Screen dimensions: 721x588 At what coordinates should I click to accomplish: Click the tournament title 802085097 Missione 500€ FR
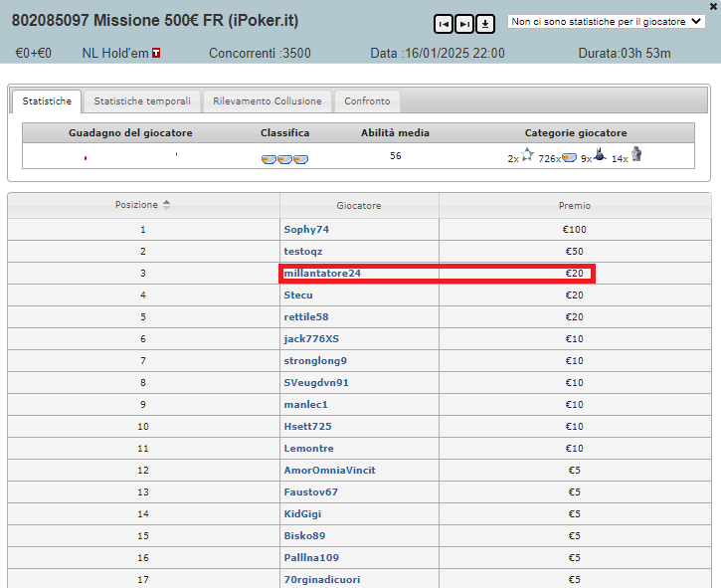pyautogui.click(x=155, y=21)
